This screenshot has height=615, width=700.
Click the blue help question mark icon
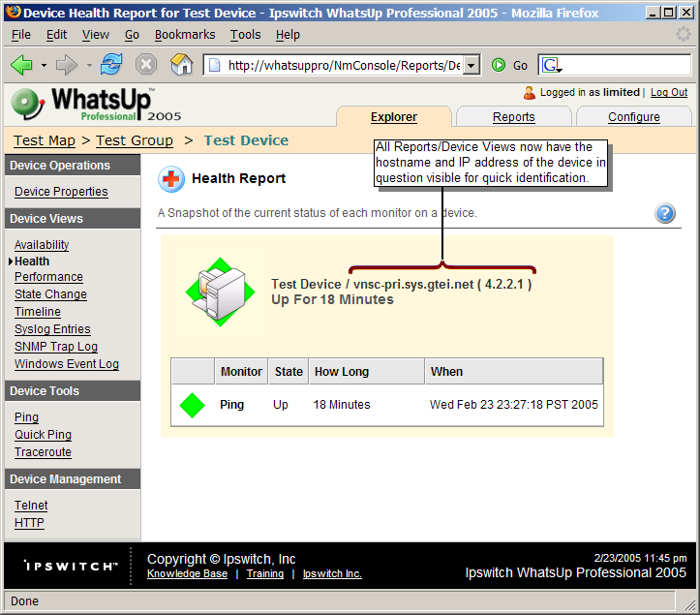[x=665, y=214]
